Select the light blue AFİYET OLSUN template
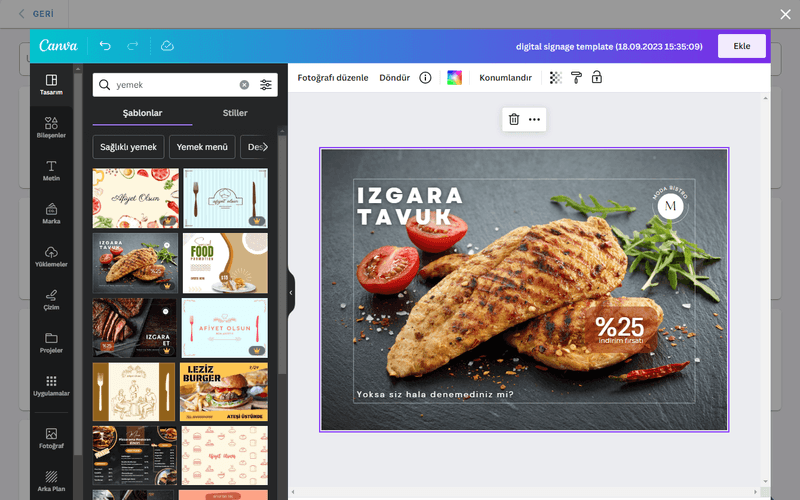This screenshot has height=500, width=800. (x=224, y=328)
